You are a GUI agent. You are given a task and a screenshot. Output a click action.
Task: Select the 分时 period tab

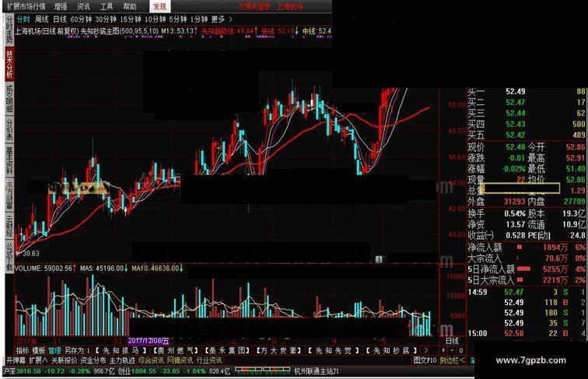click(x=23, y=19)
